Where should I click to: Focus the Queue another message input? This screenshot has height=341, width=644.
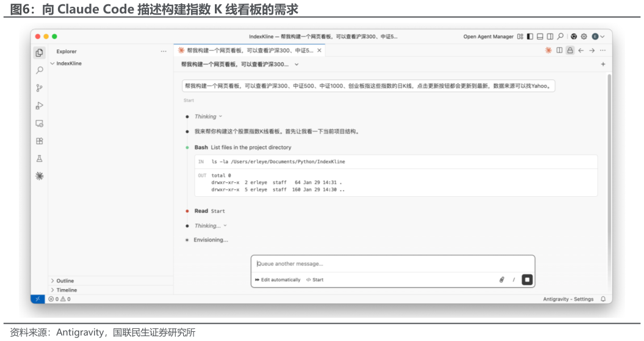[393, 263]
